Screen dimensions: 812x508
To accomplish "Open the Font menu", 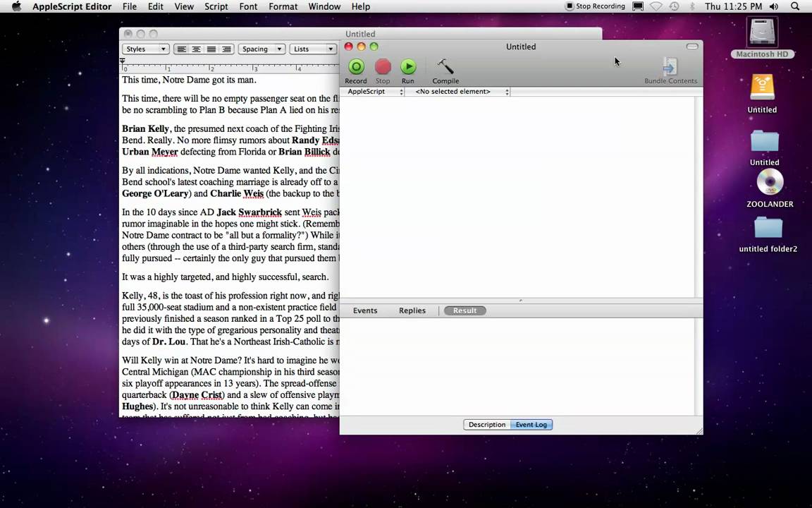I will point(248,6).
